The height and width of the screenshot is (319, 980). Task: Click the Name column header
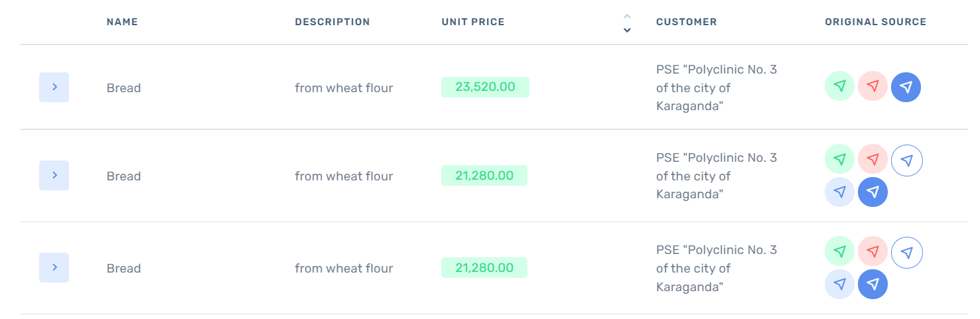122,22
